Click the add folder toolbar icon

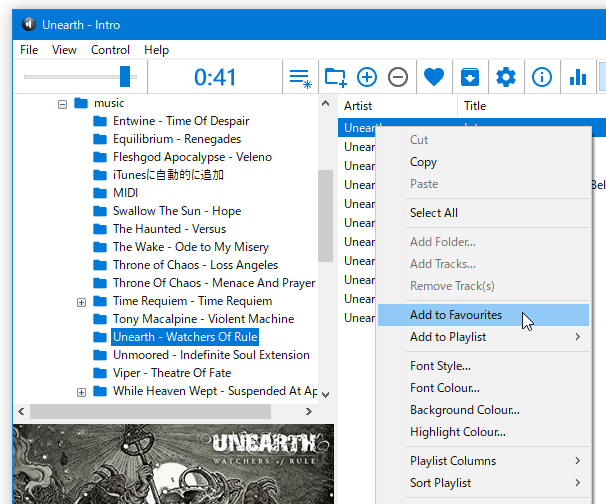(x=335, y=77)
